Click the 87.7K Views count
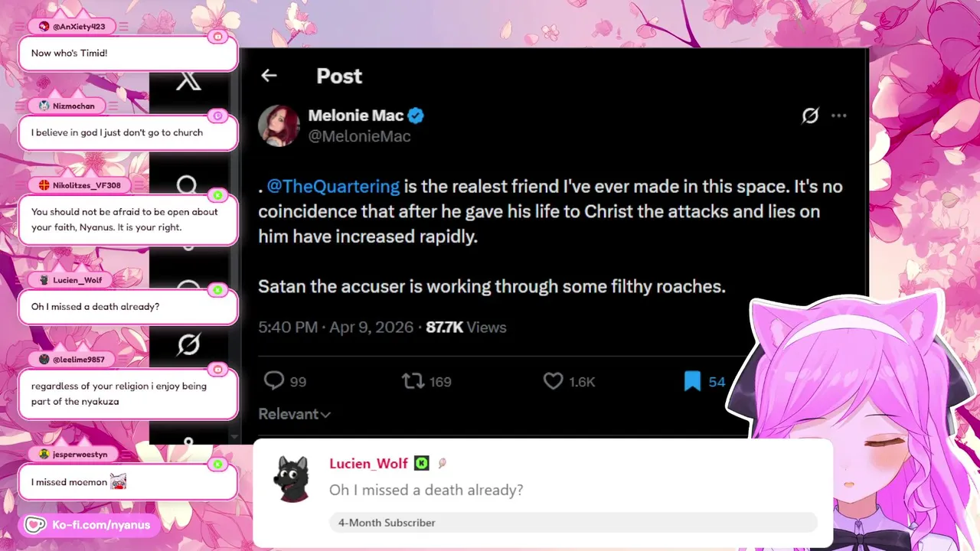 (465, 327)
